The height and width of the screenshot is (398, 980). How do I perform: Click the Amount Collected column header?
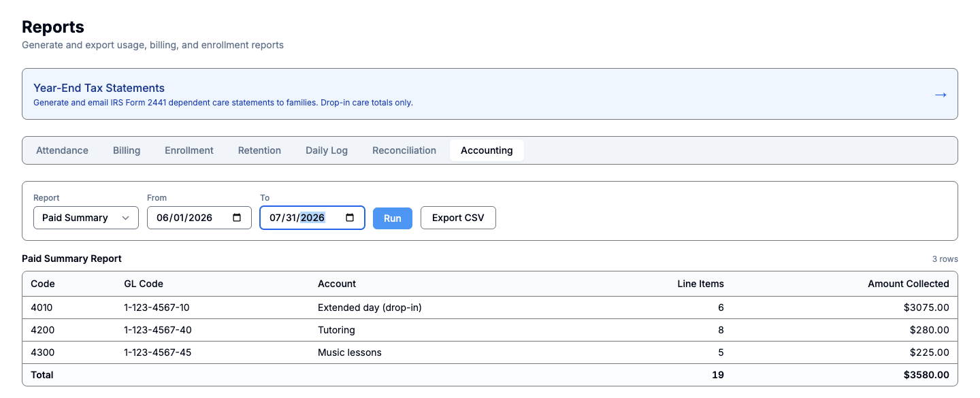click(909, 284)
